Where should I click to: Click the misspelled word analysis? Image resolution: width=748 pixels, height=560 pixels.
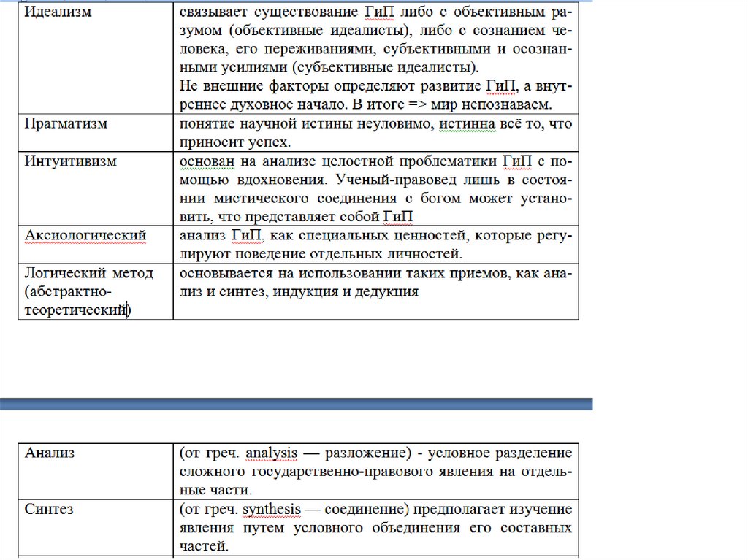click(x=272, y=453)
